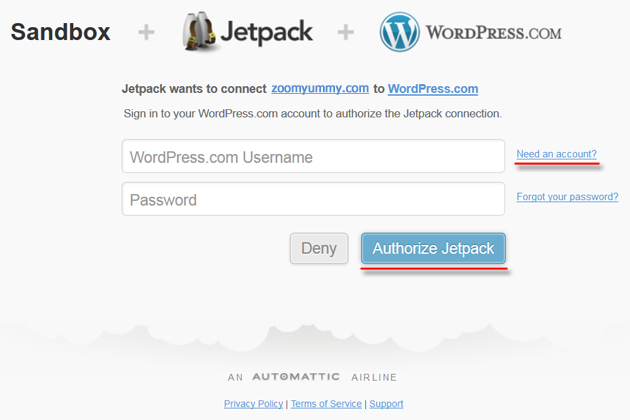630x420 pixels.
Task: Click the Sandbox site title
Action: (60, 32)
